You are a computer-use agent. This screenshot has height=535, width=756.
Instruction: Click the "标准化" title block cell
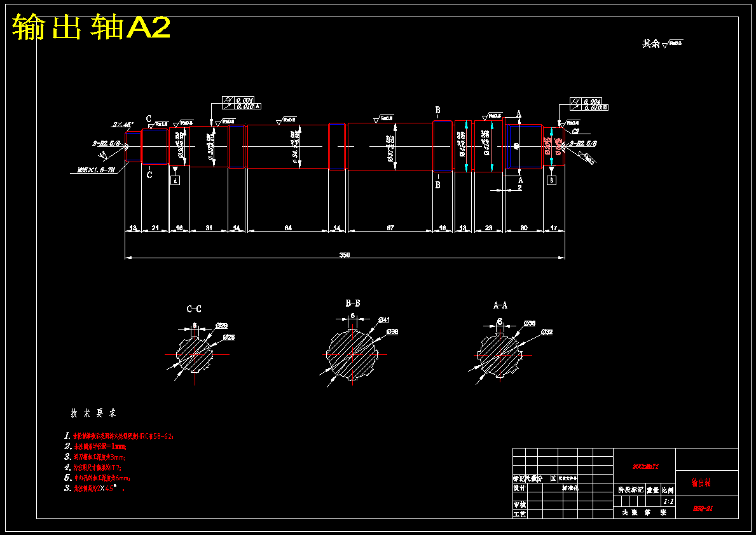point(570,488)
